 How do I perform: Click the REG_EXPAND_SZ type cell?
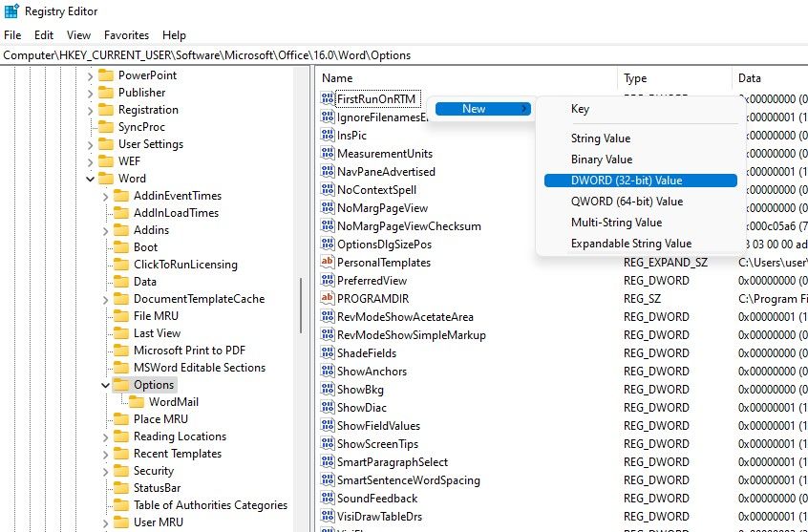coord(666,263)
